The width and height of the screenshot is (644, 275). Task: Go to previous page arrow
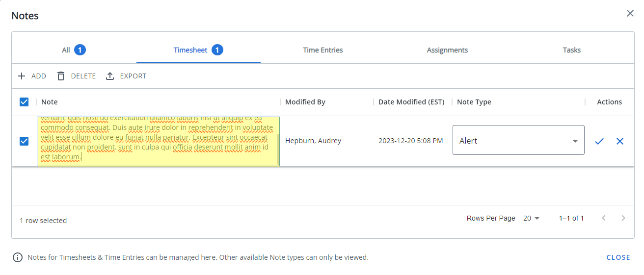pos(604,218)
